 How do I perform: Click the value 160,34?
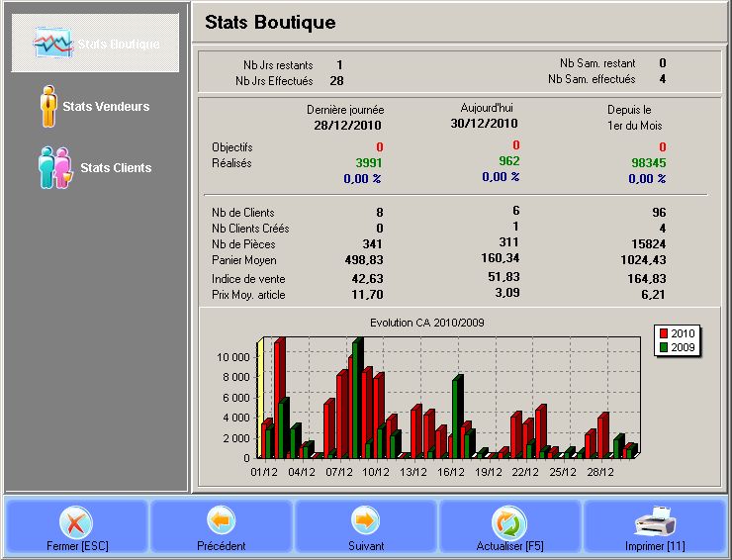pyautogui.click(x=501, y=258)
